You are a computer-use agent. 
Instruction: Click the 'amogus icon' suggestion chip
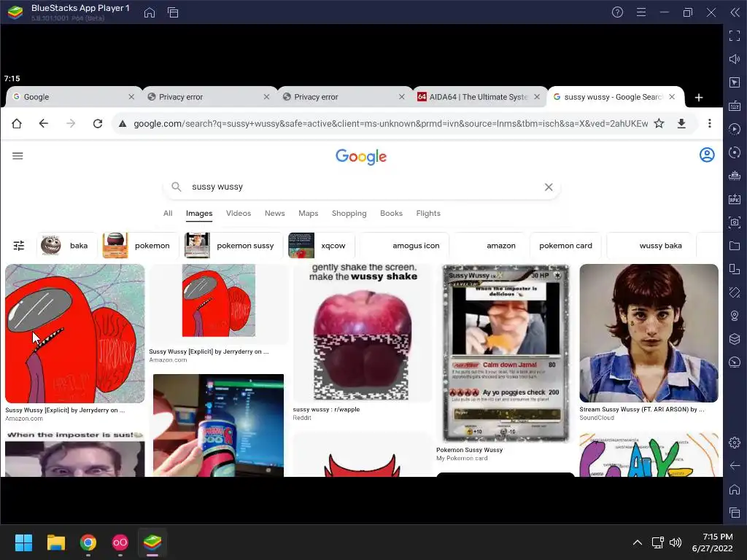(x=404, y=246)
